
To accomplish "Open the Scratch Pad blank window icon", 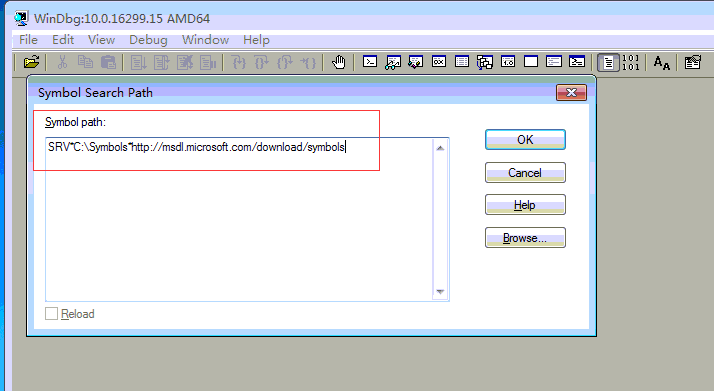I will click(531, 61).
